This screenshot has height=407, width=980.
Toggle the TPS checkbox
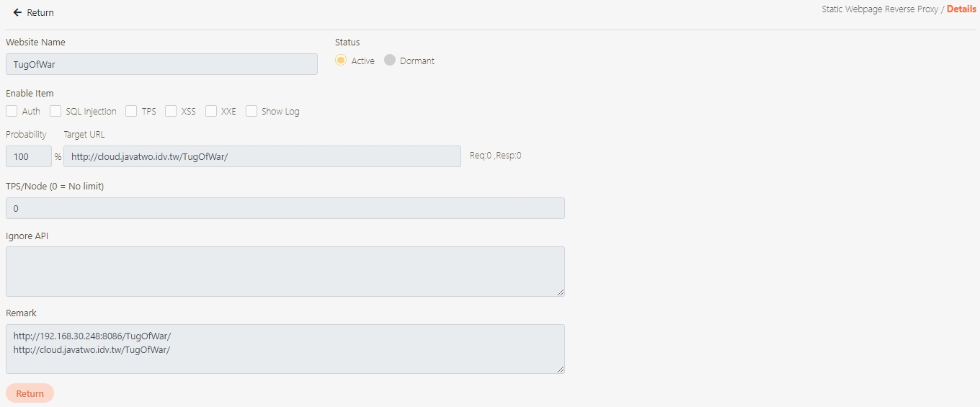point(131,111)
